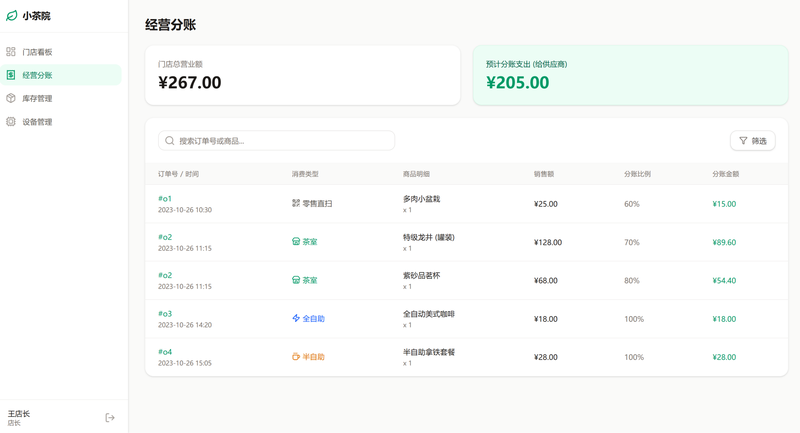Click the 设备管理 chip icon
This screenshot has width=800, height=433.
(11, 122)
